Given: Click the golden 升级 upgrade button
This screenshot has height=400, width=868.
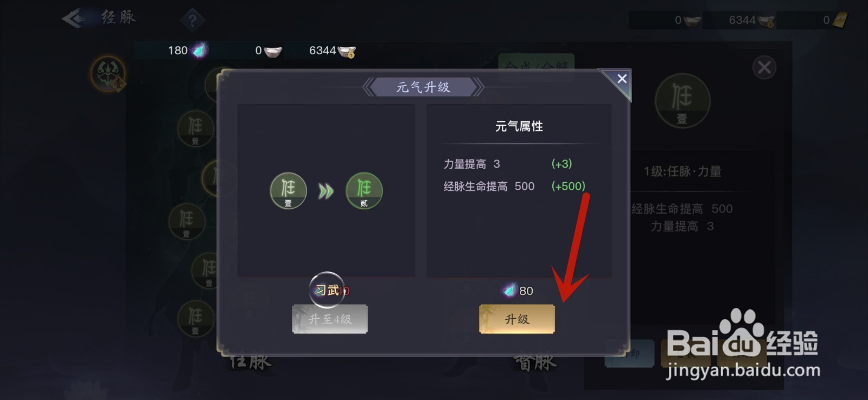Looking at the screenshot, I should [x=516, y=319].
